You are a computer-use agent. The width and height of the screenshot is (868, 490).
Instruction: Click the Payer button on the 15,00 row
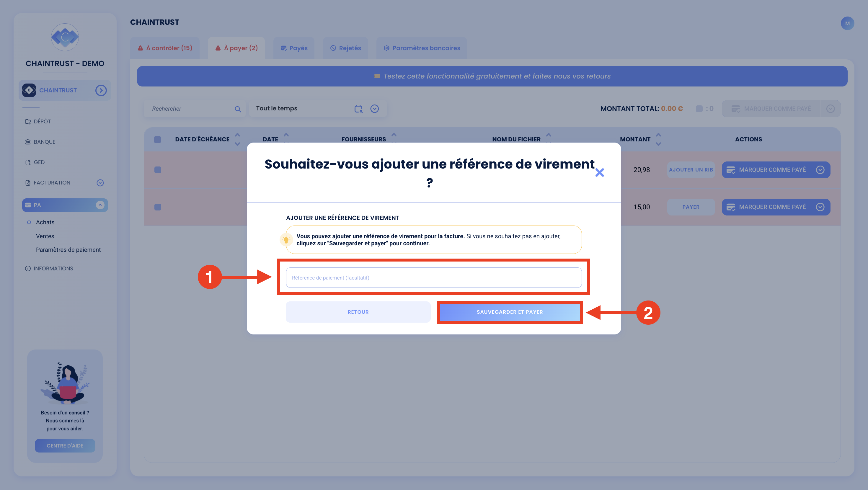click(691, 207)
